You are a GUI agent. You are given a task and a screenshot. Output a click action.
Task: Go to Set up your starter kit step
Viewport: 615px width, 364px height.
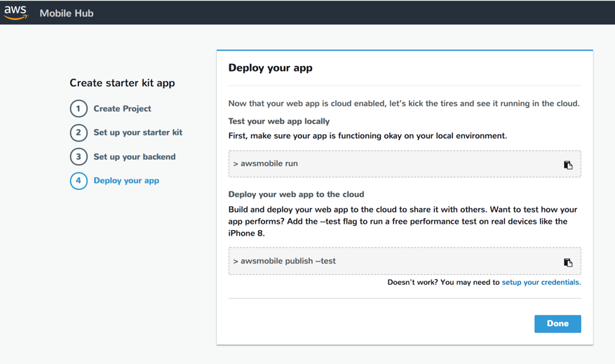tap(137, 133)
